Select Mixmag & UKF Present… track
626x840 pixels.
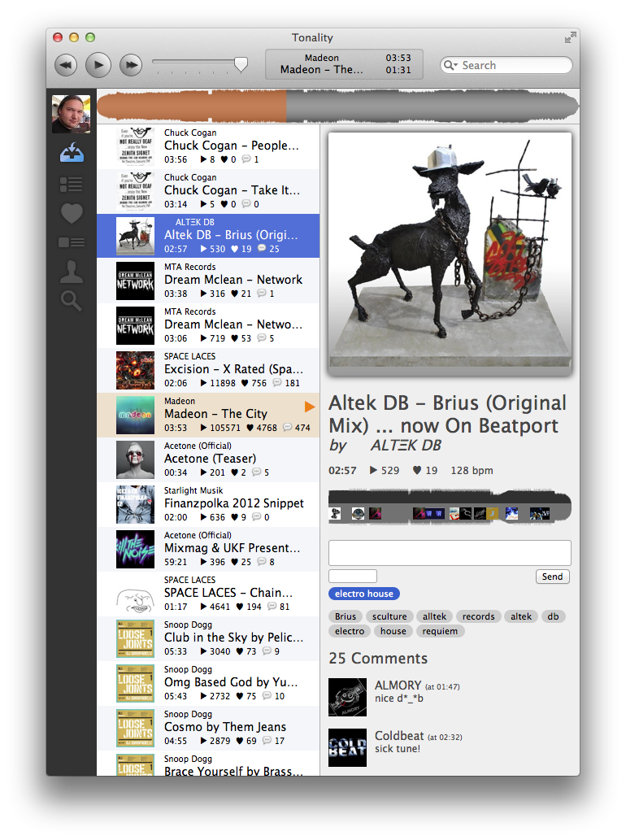click(208, 549)
